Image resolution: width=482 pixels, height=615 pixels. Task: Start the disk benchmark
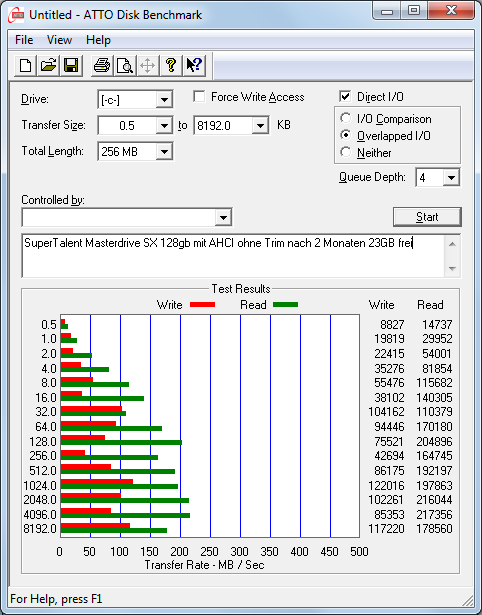point(427,217)
